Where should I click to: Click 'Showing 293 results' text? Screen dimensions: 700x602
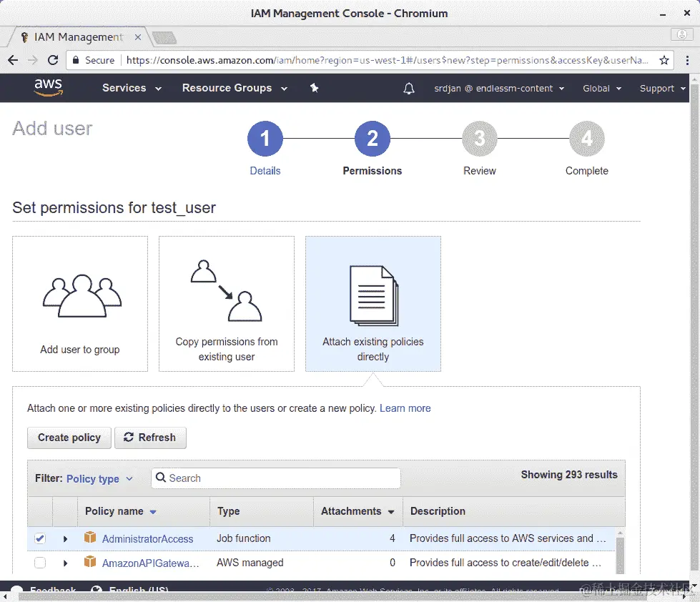pos(569,475)
